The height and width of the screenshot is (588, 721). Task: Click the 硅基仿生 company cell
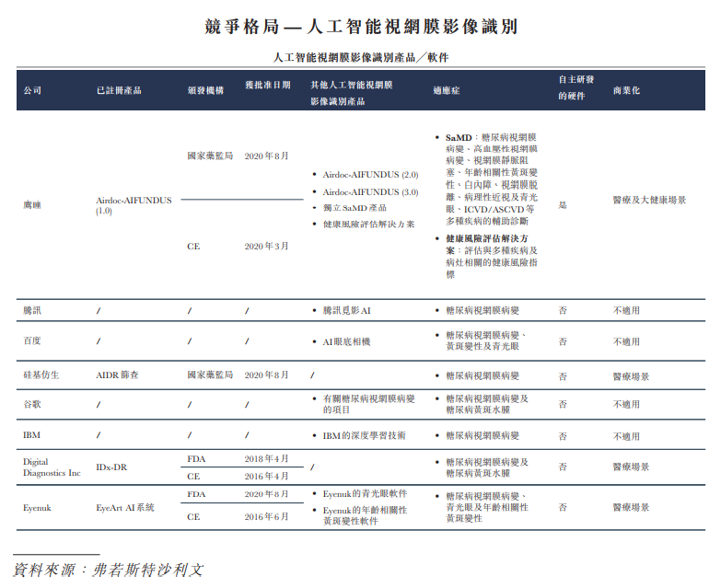[41, 375]
